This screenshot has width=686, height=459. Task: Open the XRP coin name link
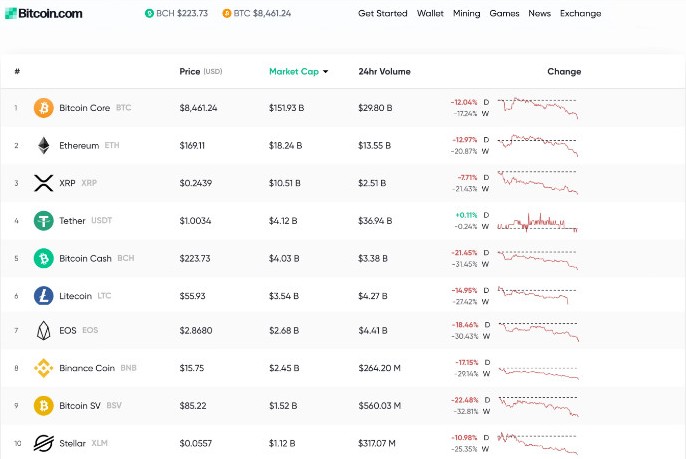pos(67,183)
